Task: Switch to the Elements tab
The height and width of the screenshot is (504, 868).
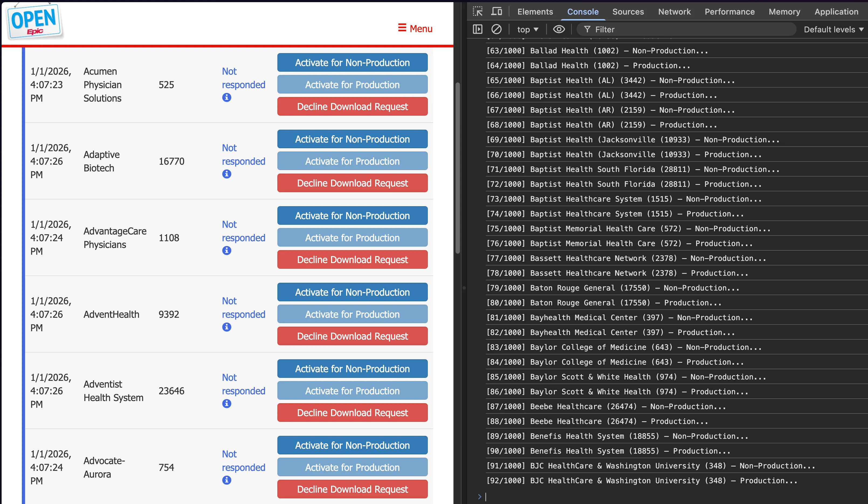Action: pyautogui.click(x=535, y=12)
